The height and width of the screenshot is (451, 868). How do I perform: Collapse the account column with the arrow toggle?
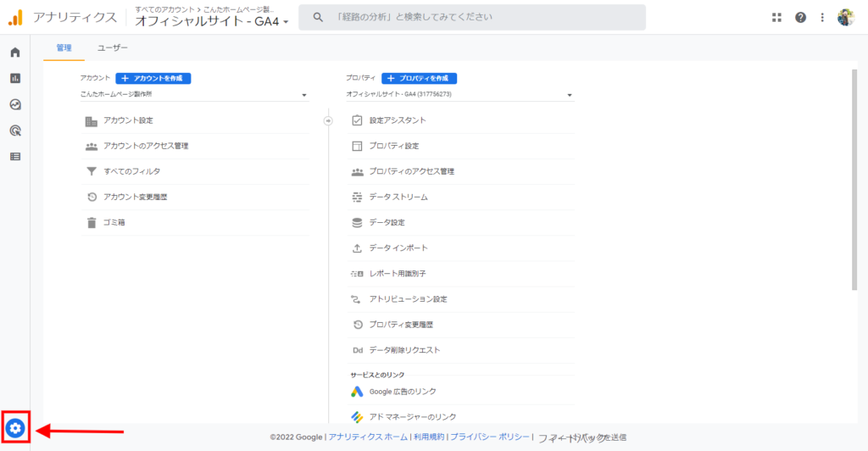(328, 120)
